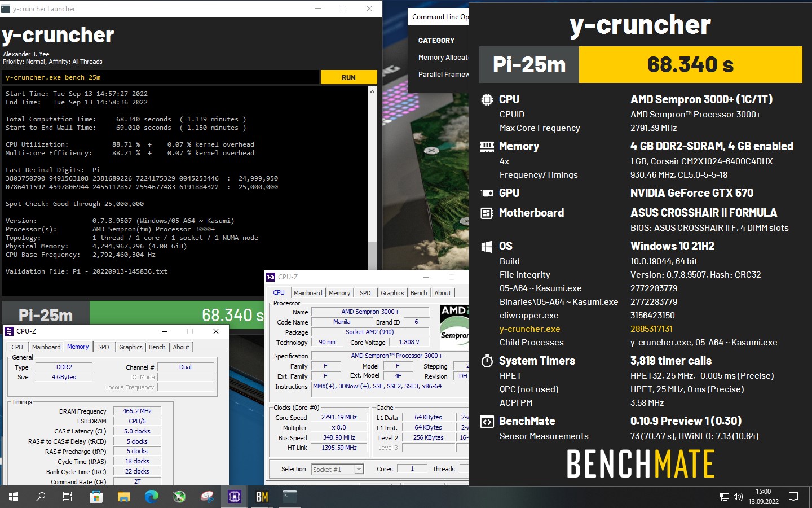Open About tab in Processor CPU-Z window
This screenshot has height=508, width=812.
[443, 293]
